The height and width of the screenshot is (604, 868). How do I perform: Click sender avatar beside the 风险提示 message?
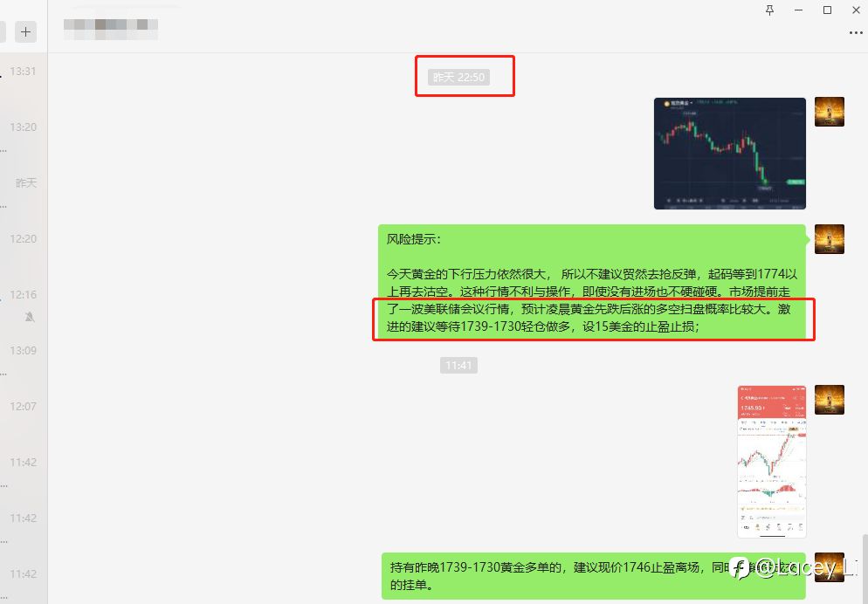tap(830, 239)
